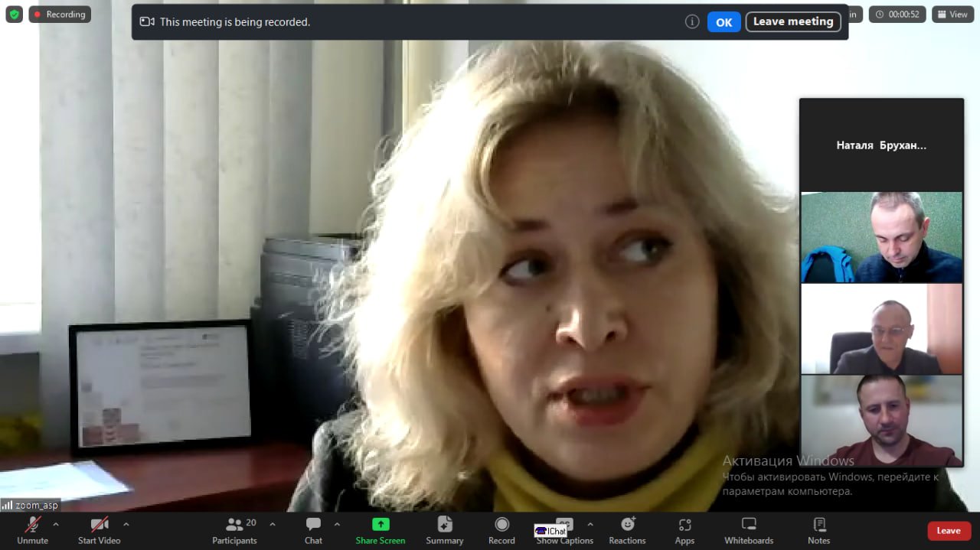Open the meeting Summary tool

444,530
